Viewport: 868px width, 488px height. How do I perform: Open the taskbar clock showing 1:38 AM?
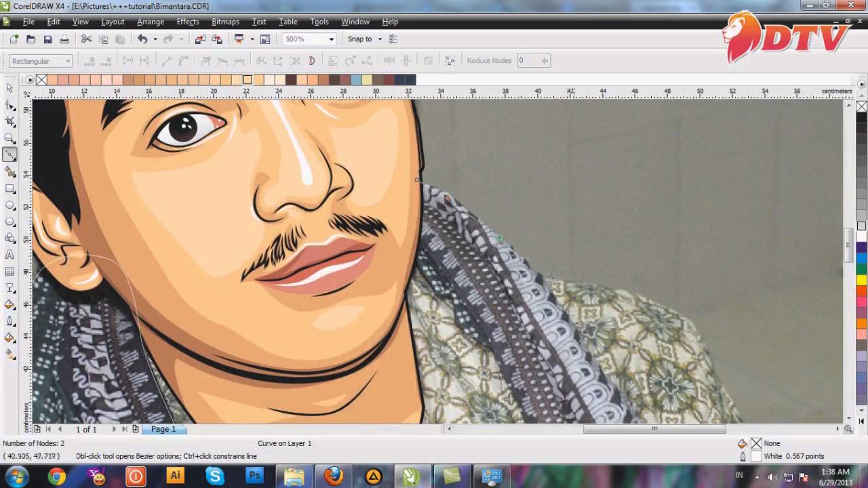point(834,476)
